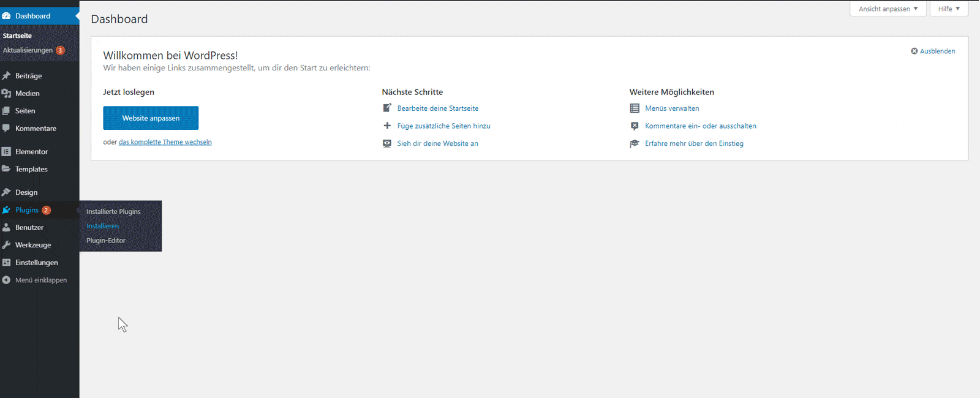Screen dimensions: 980x398
Task: Click the Einstellungen sliders icon
Action: [6, 263]
